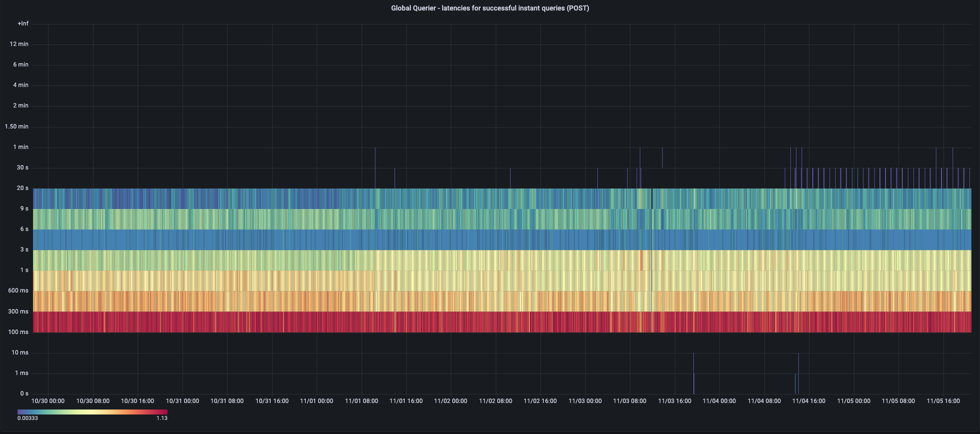Viewport: 980px width, 434px height.
Task: Click the '11/01 16:00' time axis label
Action: tap(406, 401)
